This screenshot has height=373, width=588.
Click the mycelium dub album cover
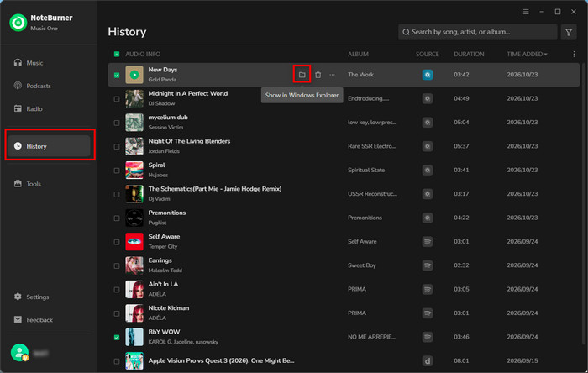coord(134,123)
